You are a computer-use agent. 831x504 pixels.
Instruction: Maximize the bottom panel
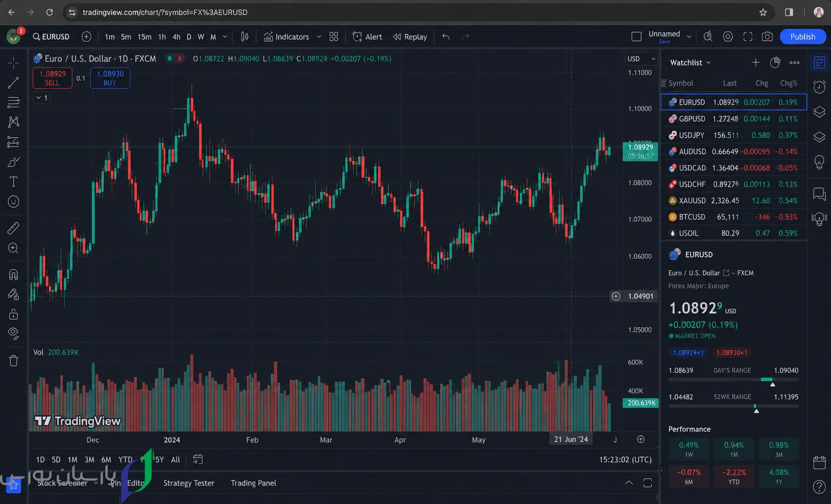click(x=648, y=483)
